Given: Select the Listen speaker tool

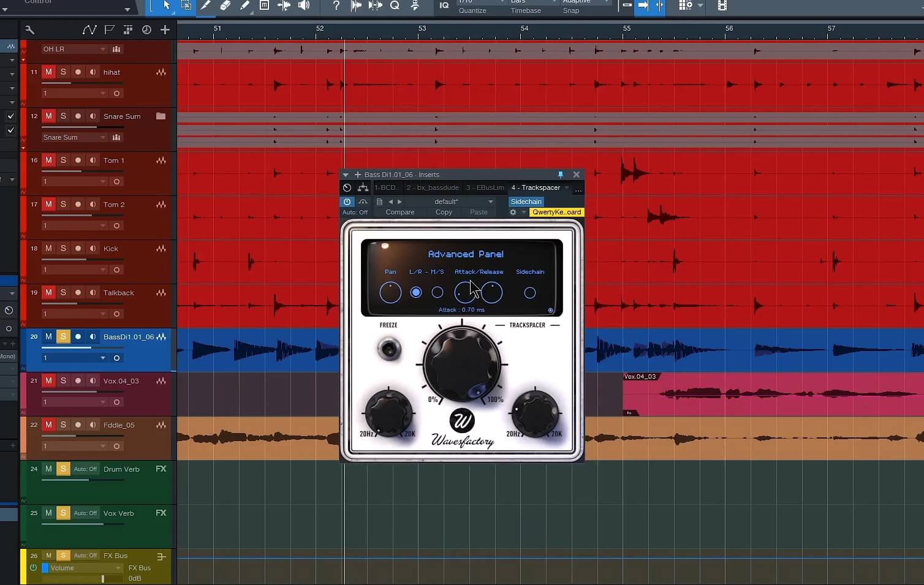Looking at the screenshot, I should [x=303, y=6].
